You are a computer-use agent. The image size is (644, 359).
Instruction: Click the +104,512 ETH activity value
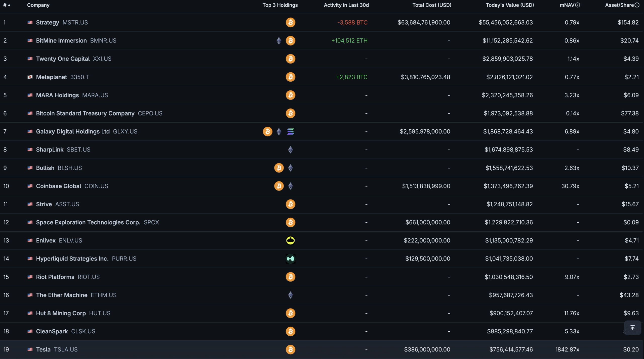[x=349, y=41]
